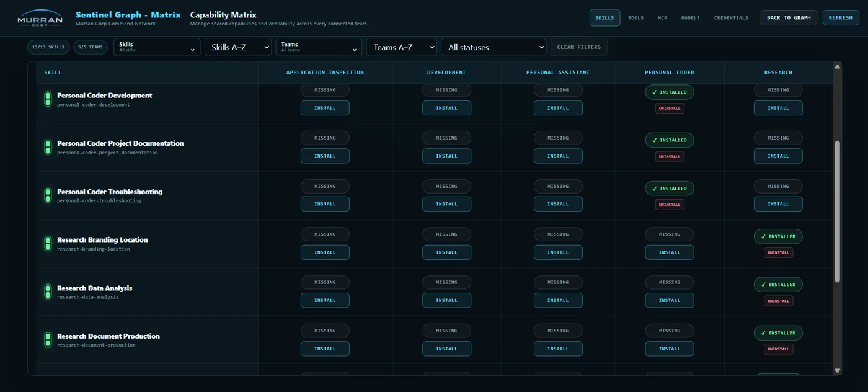
Task: Install Research Document Production for Personal Coder
Action: 670,349
